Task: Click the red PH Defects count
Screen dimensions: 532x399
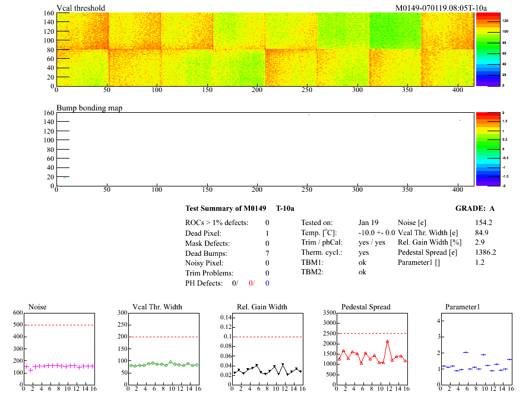Action: pyautogui.click(x=251, y=283)
